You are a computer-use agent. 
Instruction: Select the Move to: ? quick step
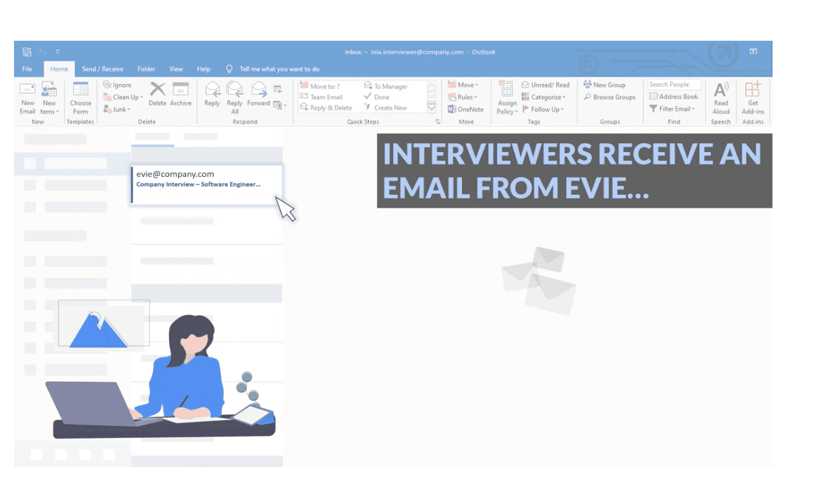(320, 86)
